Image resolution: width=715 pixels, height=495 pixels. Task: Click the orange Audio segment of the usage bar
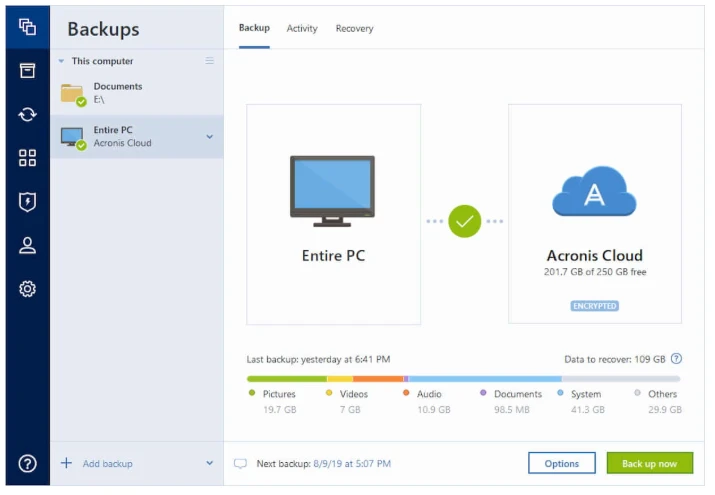(378, 379)
